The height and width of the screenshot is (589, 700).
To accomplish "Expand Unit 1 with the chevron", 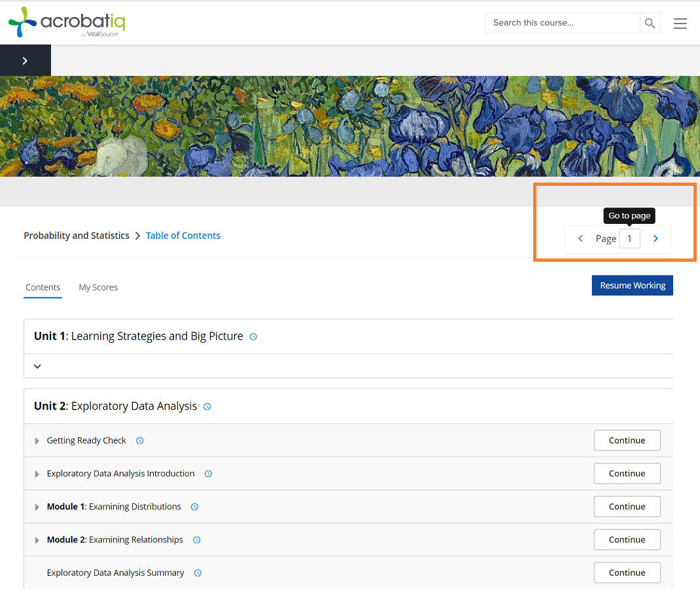I will click(37, 366).
